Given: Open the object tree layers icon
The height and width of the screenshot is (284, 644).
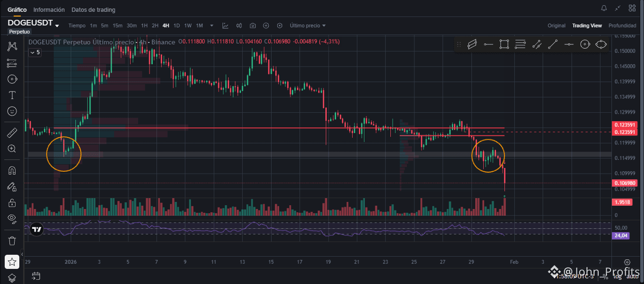Looking at the screenshot, I should click(x=12, y=277).
